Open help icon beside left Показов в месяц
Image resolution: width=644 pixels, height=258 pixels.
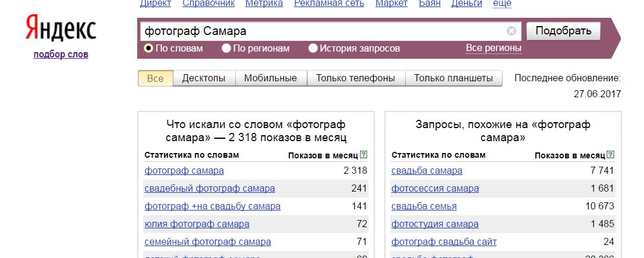(x=363, y=155)
